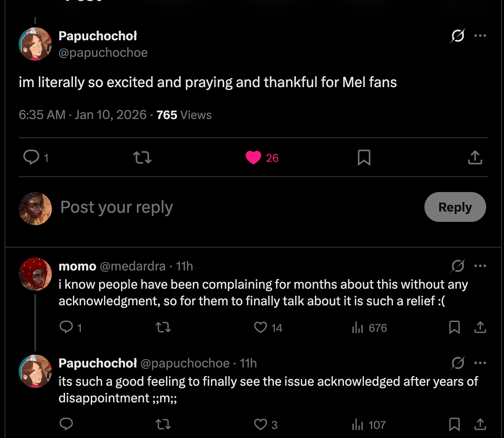Viewport: 504px width, 438px height.
Task: Open the @medardra profile link
Action: pos(133,266)
